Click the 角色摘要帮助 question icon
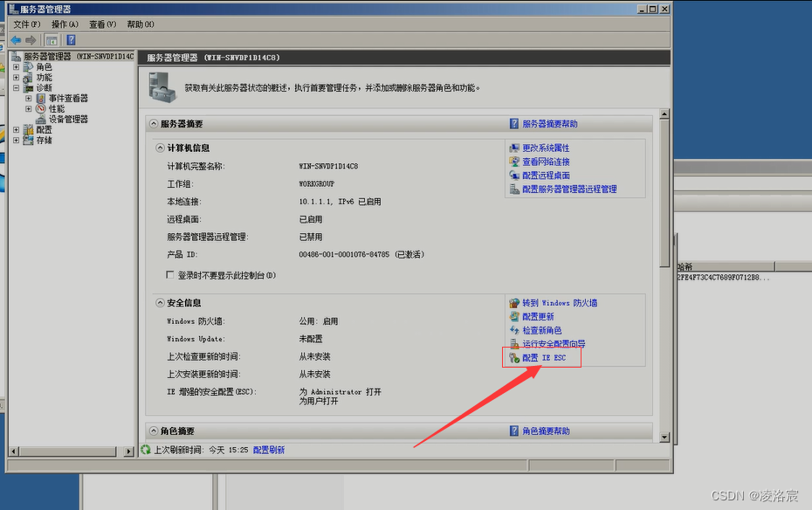This screenshot has width=812, height=510. coord(514,431)
